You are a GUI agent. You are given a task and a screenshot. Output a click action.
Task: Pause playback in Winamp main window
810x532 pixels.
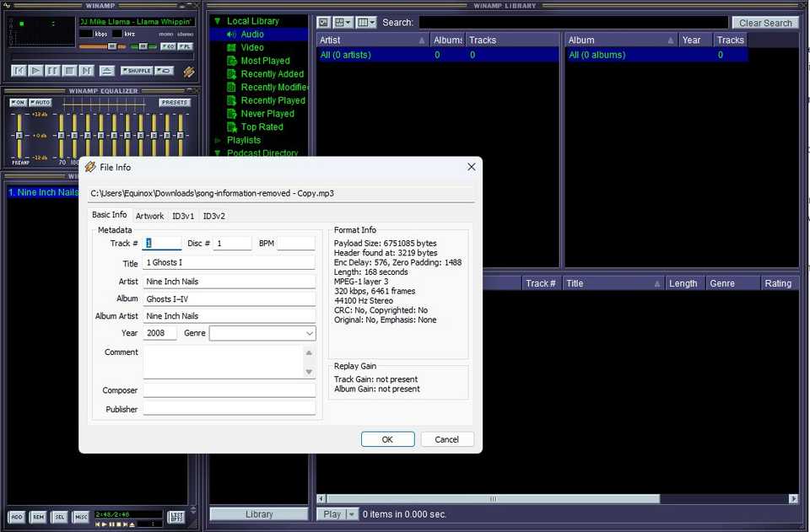point(52,71)
